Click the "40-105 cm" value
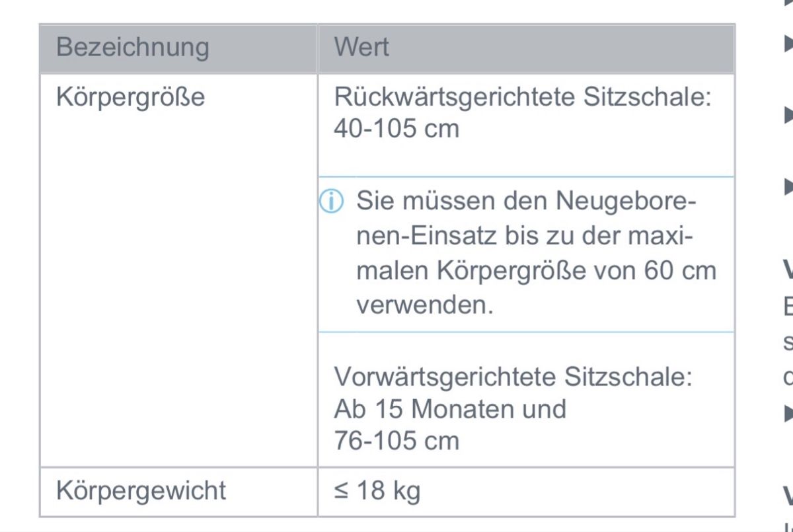Viewport: 793px width, 532px height. [x=397, y=128]
